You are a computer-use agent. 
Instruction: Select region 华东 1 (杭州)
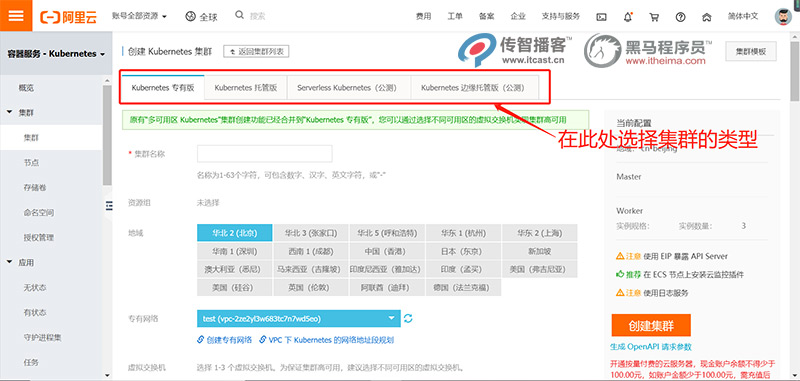coord(463,233)
